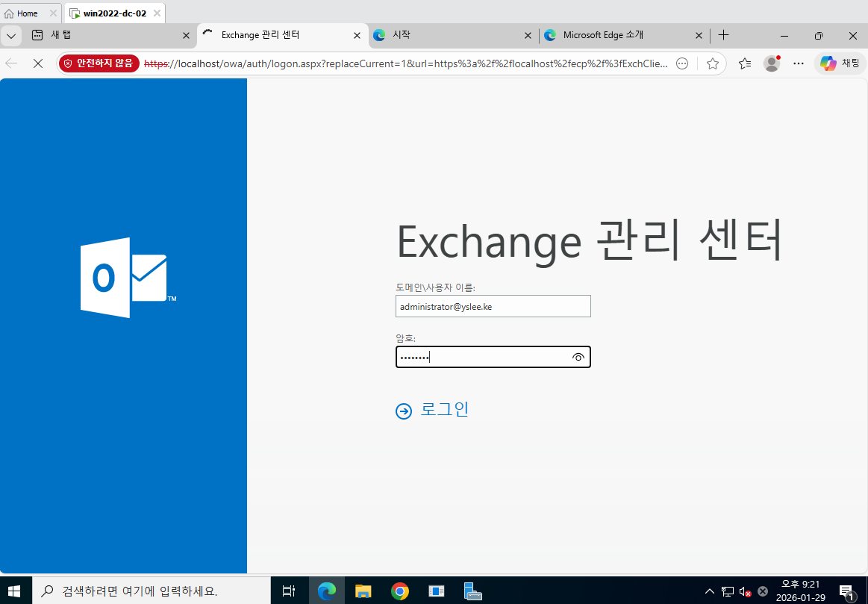Click the Exchange 관리 센터 heading
The width and height of the screenshot is (868, 604).
[x=590, y=241]
